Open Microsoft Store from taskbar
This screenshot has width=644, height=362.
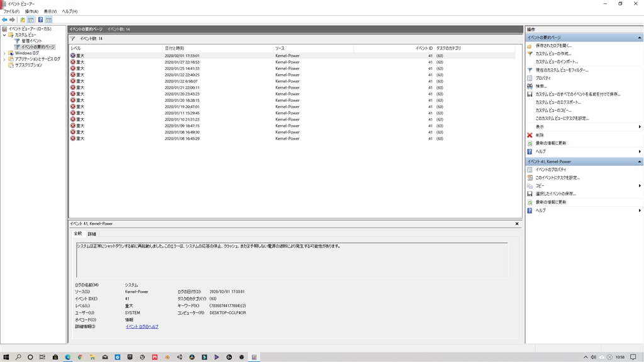click(x=55, y=357)
